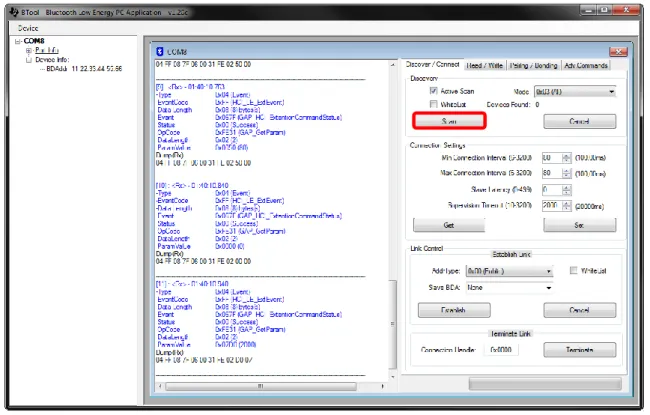Screen dimensions: 650x415
Task: Enable the Establish Link WhiteList checkbox
Action: click(574, 271)
